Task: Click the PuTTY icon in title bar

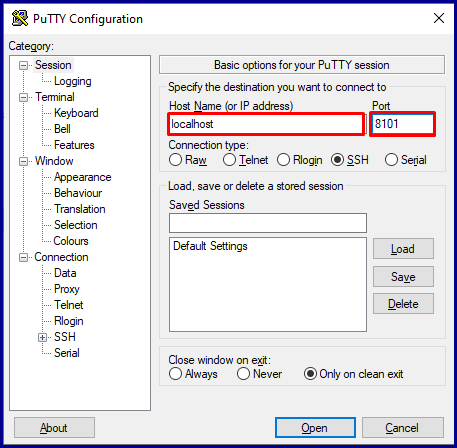Action: tap(20, 19)
